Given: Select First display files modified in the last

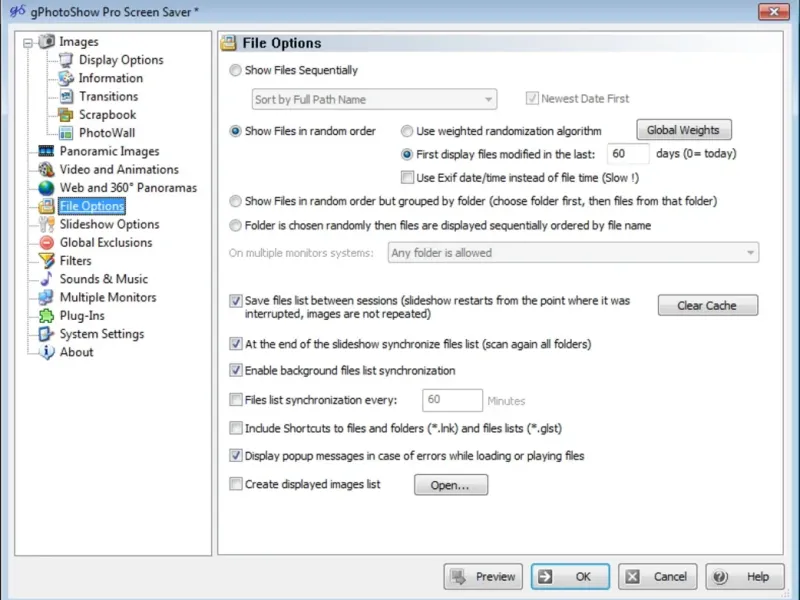Looking at the screenshot, I should (x=407, y=154).
